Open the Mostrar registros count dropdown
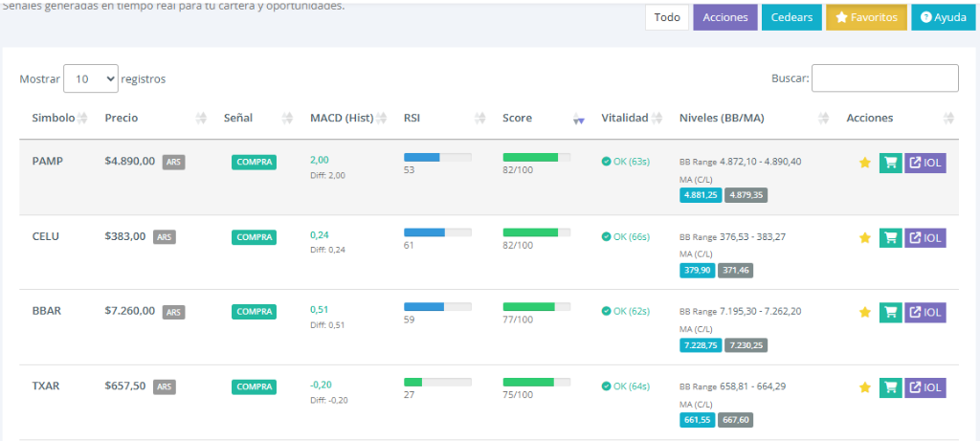980x441 pixels. point(91,78)
